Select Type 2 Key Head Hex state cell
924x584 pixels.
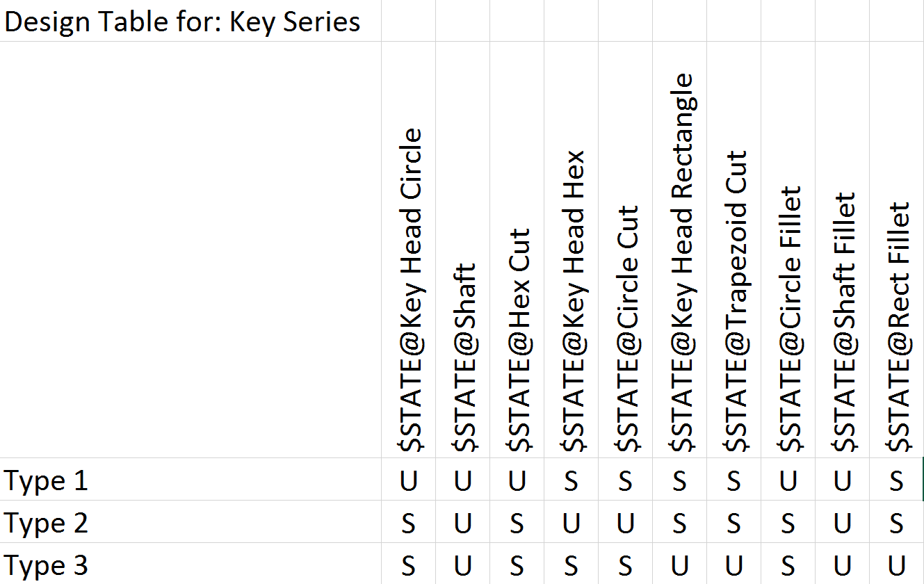tap(572, 522)
